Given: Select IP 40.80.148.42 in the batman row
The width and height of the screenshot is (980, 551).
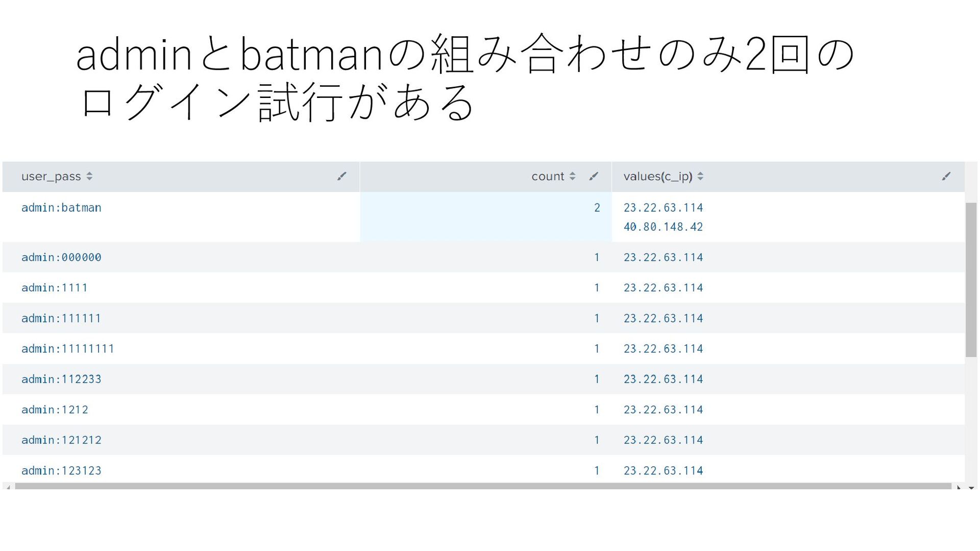Looking at the screenshot, I should 663,227.
